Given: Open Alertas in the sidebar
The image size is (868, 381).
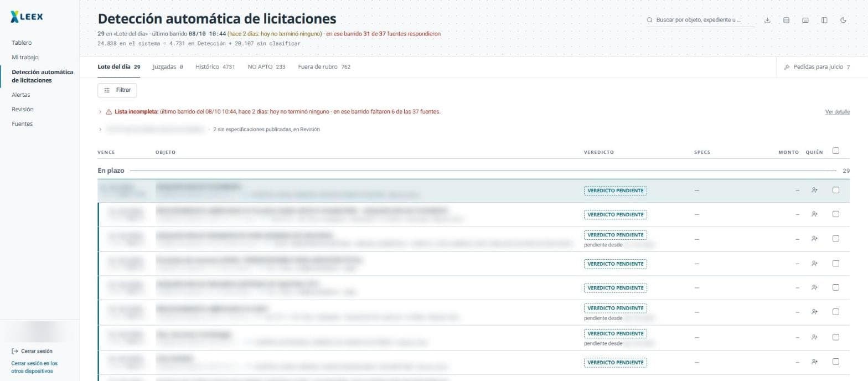Looking at the screenshot, I should coord(21,95).
